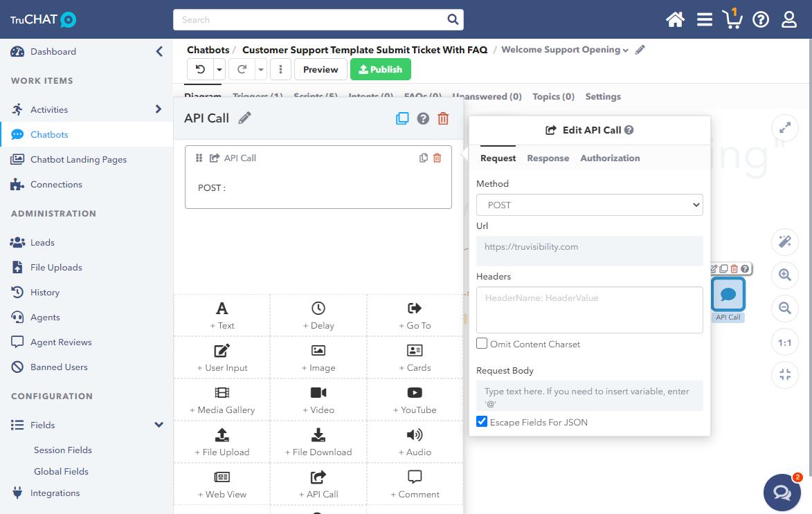
Task: Switch to the Authorization tab
Action: 609,158
